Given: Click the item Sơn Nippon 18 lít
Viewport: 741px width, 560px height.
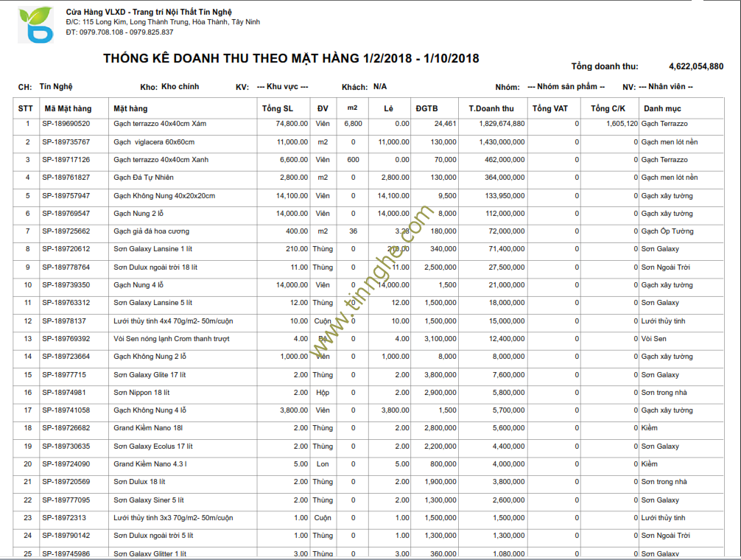Looking at the screenshot, I should point(141,392).
